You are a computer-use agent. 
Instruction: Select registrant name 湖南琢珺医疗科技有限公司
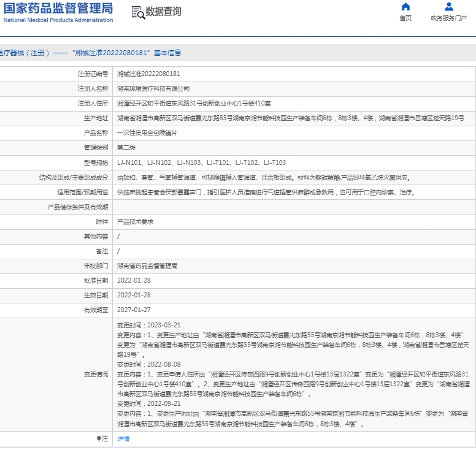(153, 89)
